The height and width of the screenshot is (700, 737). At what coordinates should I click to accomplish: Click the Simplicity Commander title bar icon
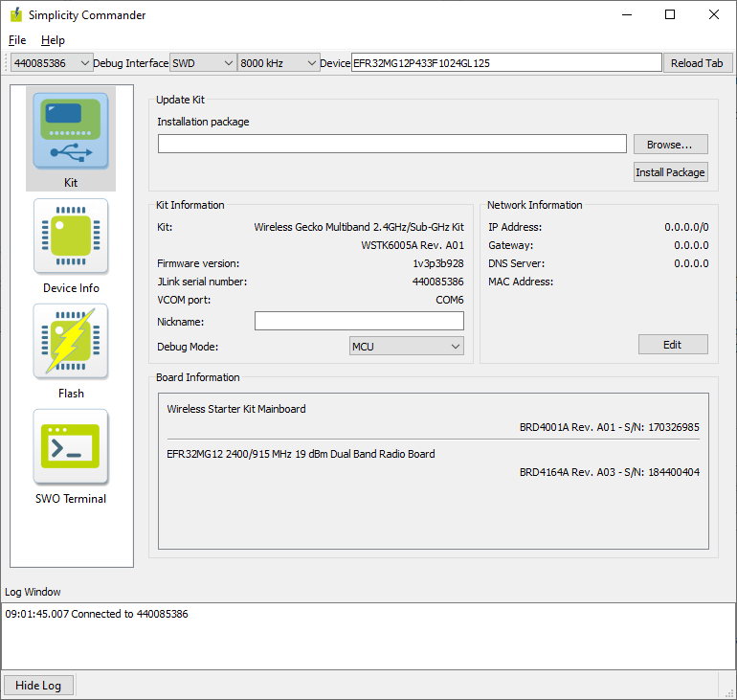(15, 15)
